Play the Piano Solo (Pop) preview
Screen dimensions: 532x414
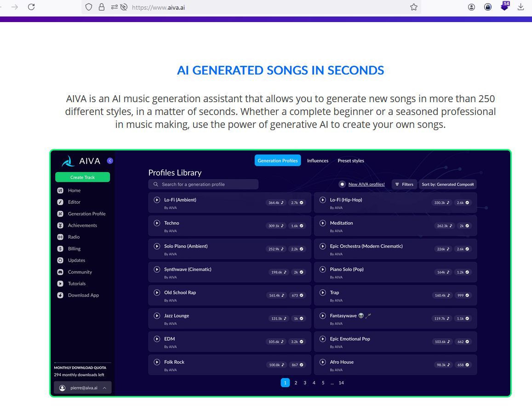point(323,269)
